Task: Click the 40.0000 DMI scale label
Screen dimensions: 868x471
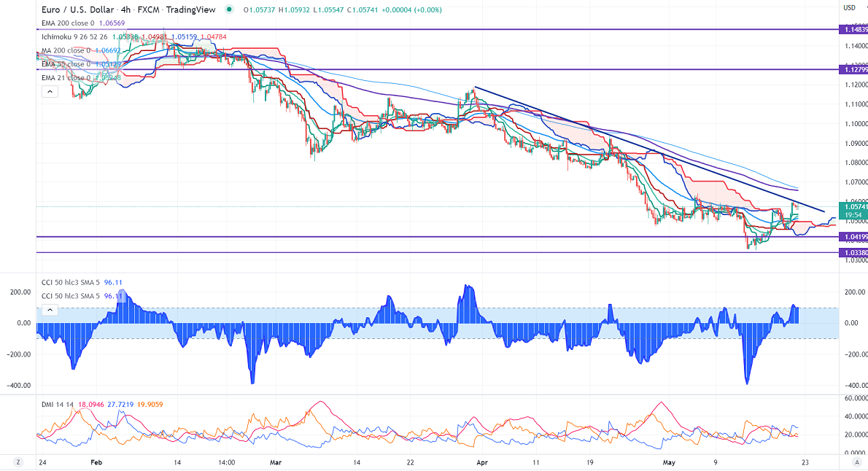Action: (x=856, y=416)
